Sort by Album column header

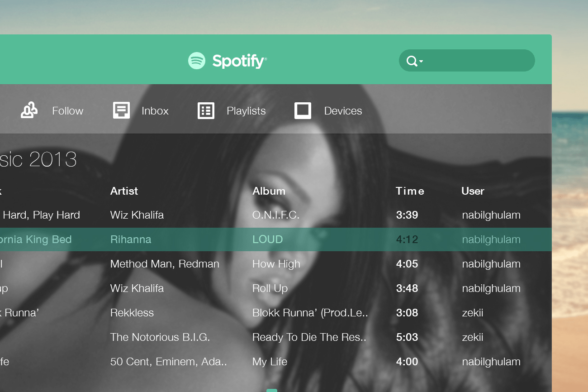269,191
